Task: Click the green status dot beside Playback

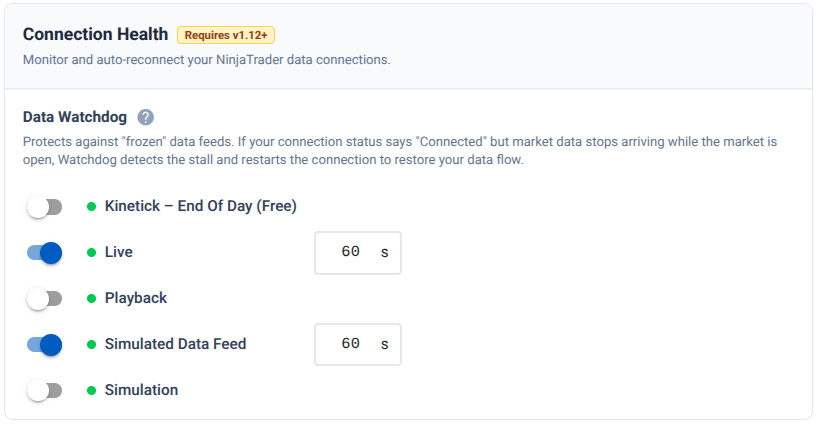Action: click(91, 298)
